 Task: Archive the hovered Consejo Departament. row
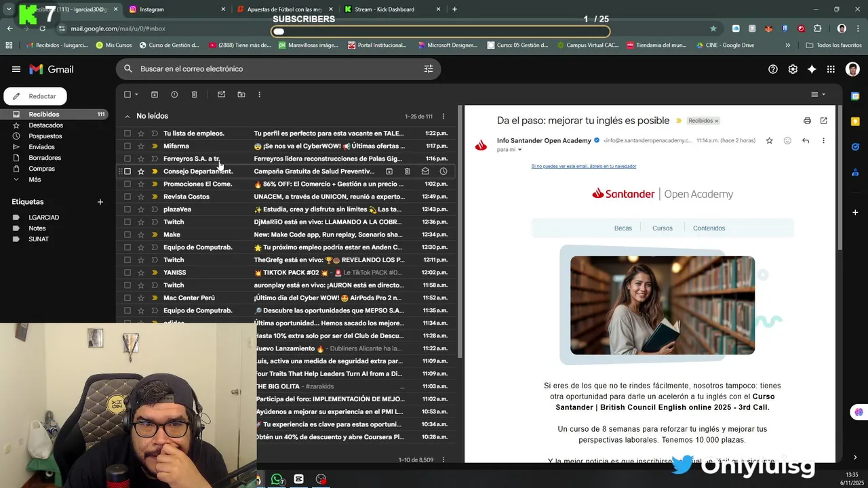coord(389,171)
